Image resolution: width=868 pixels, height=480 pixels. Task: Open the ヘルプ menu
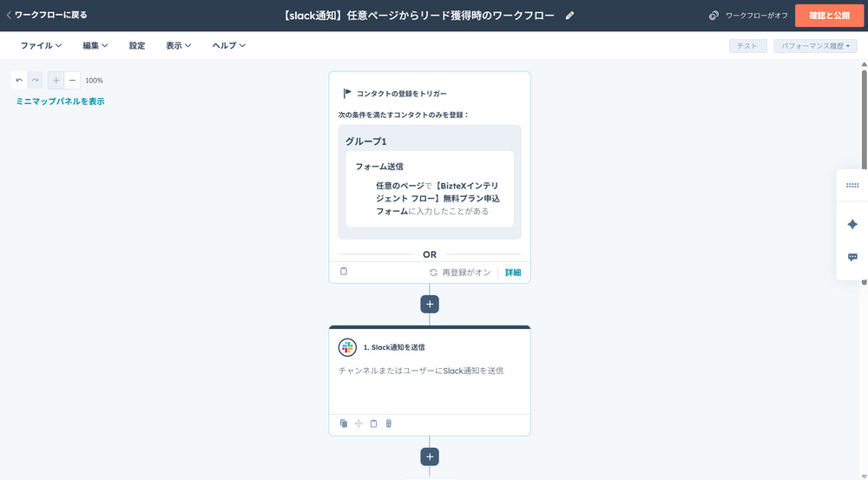pyautogui.click(x=228, y=45)
